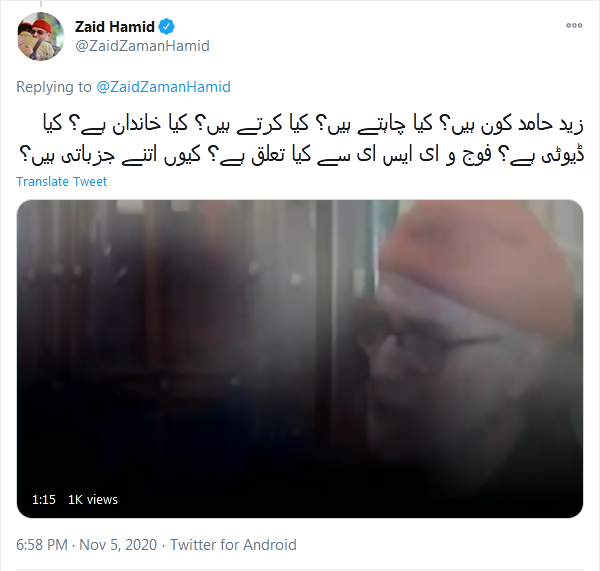Screen dimensions: 600x571
Task: Open the Zaid Hamid display name link
Action: (114, 27)
